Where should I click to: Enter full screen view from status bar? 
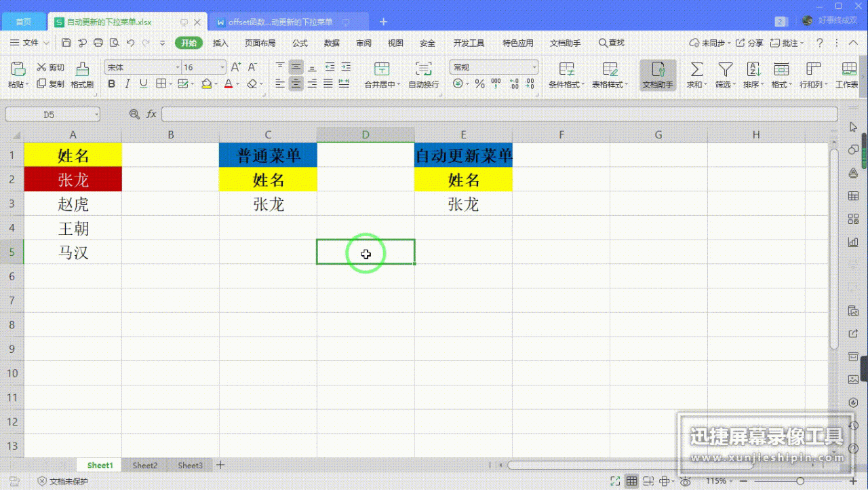click(x=614, y=481)
